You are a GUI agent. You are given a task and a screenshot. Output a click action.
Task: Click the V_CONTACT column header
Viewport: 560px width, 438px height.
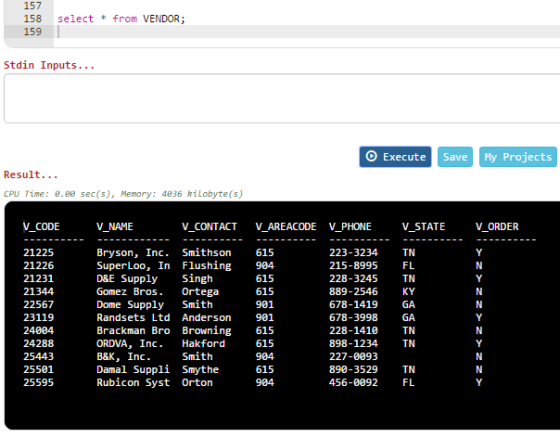209,227
